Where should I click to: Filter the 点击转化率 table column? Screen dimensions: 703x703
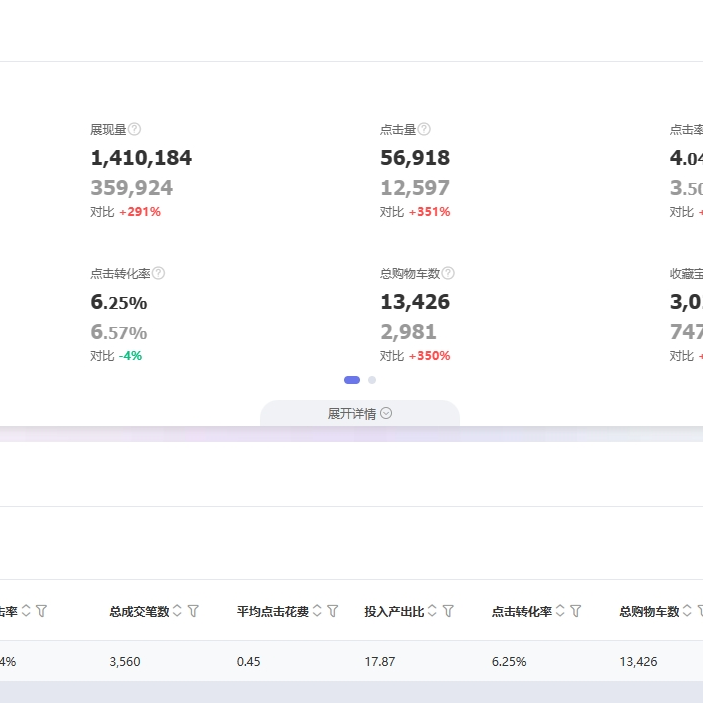[x=576, y=611]
